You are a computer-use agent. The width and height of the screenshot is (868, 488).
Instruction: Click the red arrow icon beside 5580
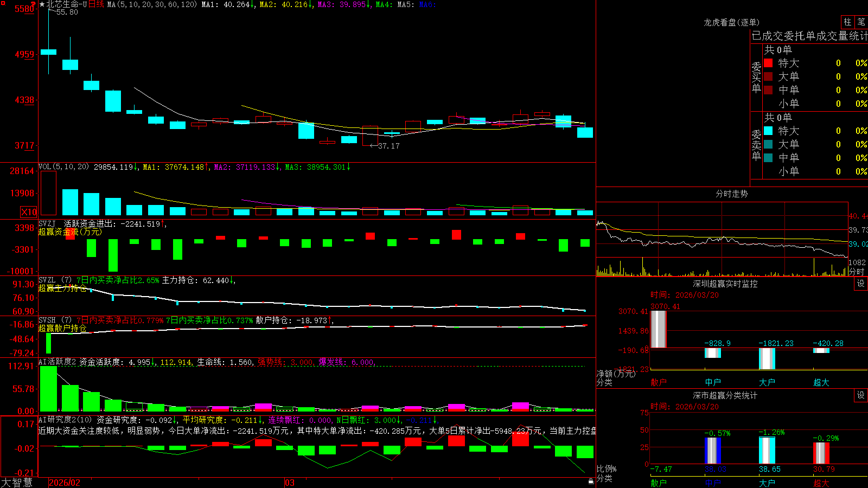click(x=34, y=4)
